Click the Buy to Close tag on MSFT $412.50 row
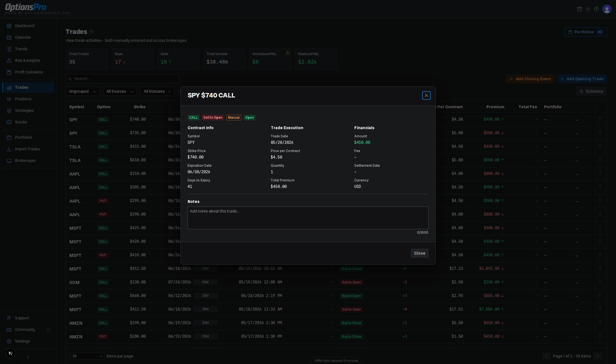The width and height of the screenshot is (616, 364). (x=351, y=269)
